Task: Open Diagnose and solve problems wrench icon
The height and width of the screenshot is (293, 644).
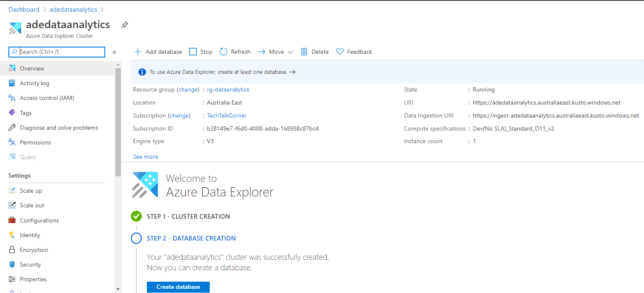Action: (x=12, y=128)
